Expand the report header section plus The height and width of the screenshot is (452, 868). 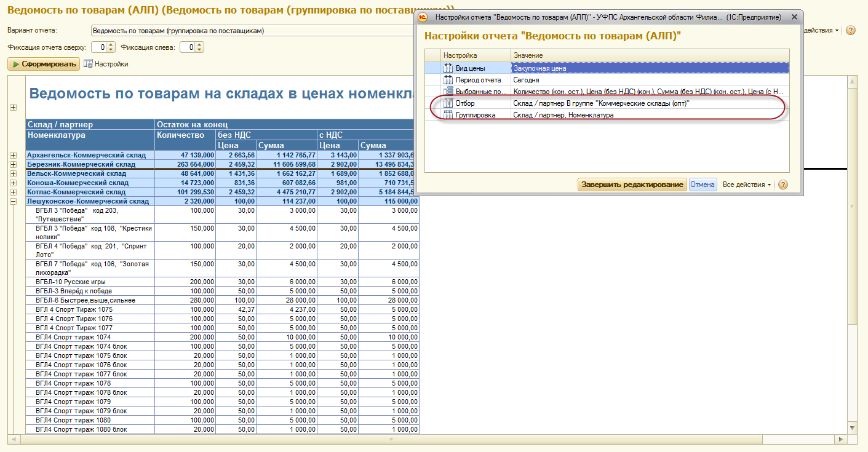point(13,108)
